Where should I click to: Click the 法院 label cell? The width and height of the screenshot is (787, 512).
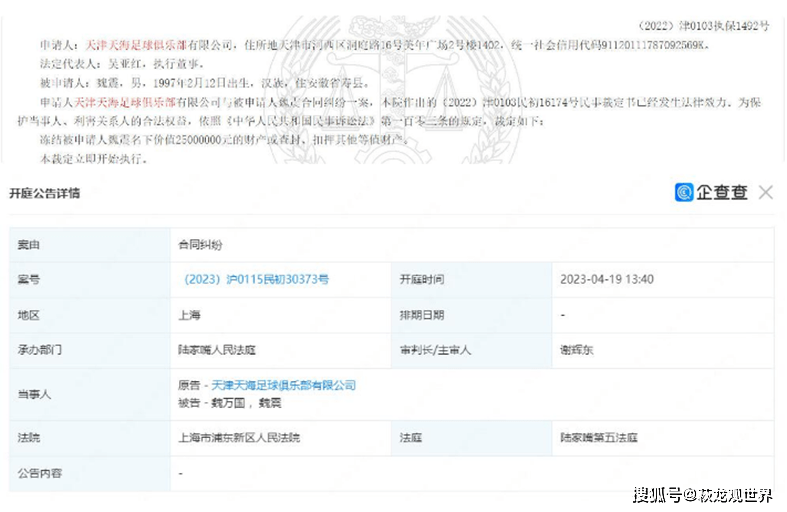pos(90,438)
